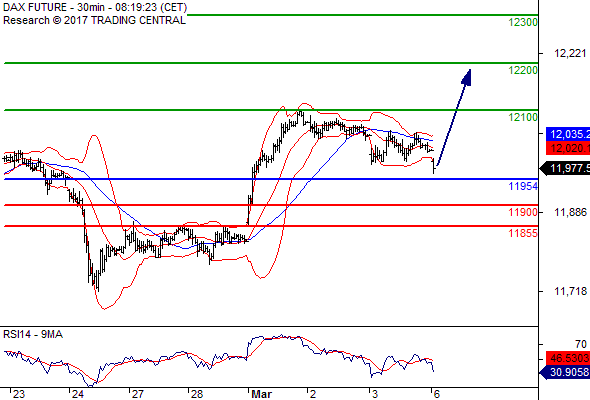This screenshot has height=400, width=590.
Task: Click the blue 11954 pivot label
Action: (523, 186)
